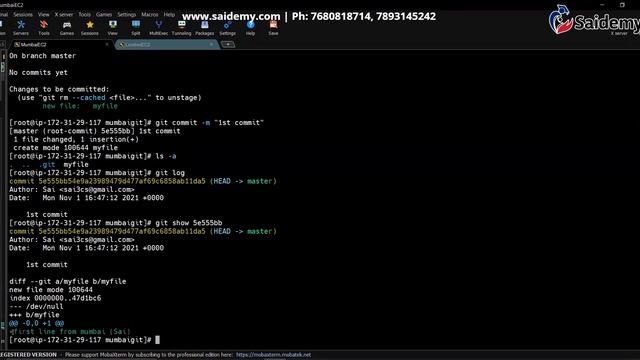Click 'index 0000000..47d1bc6' line

click(55, 298)
